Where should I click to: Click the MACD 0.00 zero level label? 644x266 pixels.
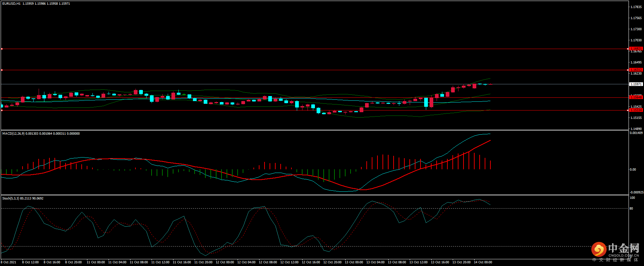pyautogui.click(x=633, y=170)
